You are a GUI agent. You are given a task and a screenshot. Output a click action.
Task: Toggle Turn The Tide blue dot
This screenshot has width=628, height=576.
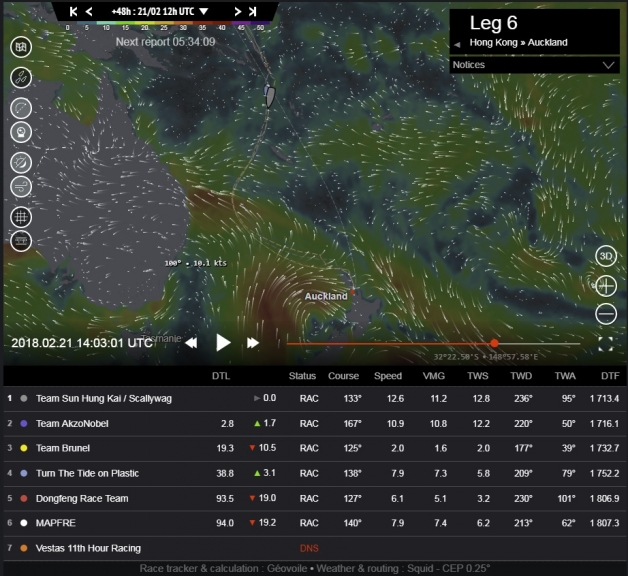[24, 473]
